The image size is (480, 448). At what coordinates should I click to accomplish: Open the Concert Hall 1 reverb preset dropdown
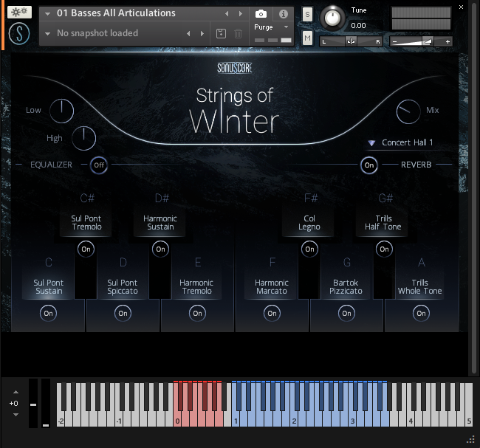coord(402,143)
